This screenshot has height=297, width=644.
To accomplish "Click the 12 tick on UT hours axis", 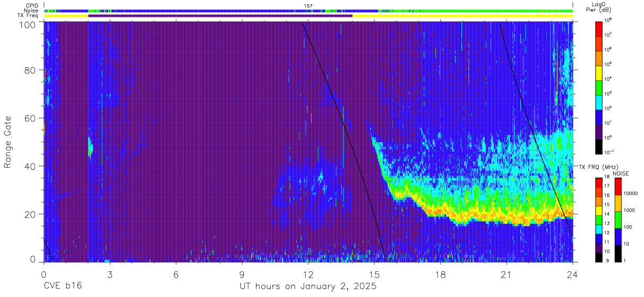I will [308, 274].
